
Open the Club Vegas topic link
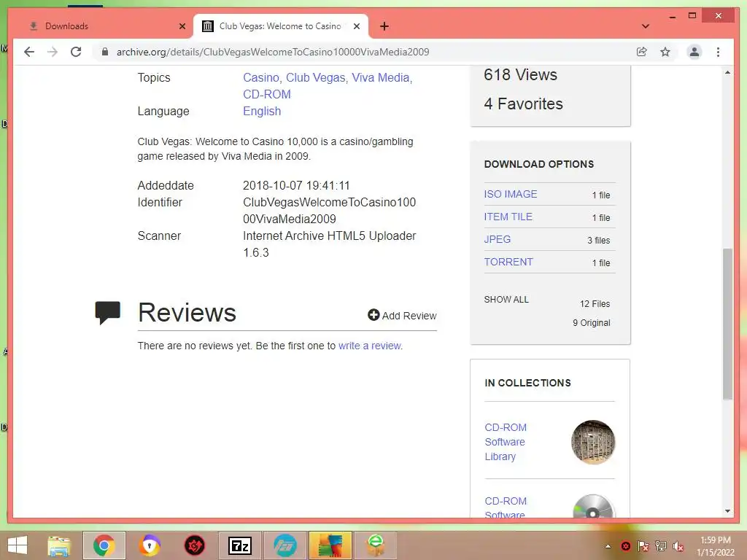(x=315, y=77)
